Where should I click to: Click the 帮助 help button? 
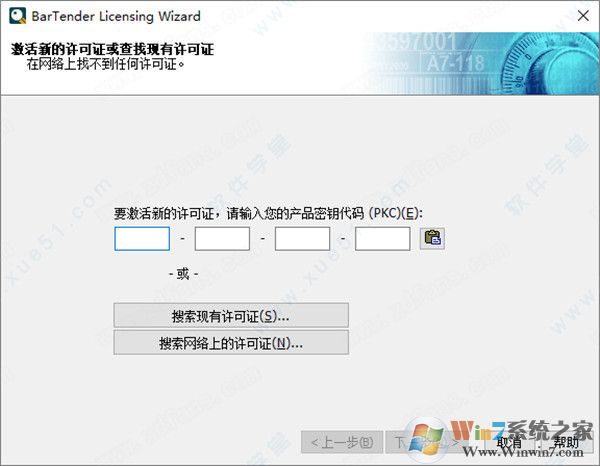[x=566, y=442]
